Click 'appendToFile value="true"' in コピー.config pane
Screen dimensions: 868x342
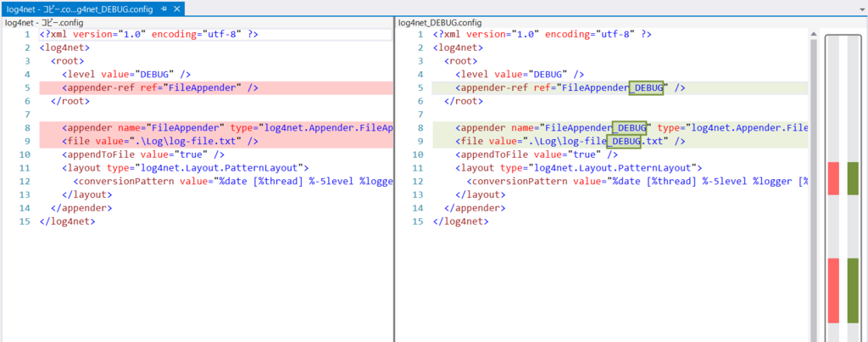[142, 154]
